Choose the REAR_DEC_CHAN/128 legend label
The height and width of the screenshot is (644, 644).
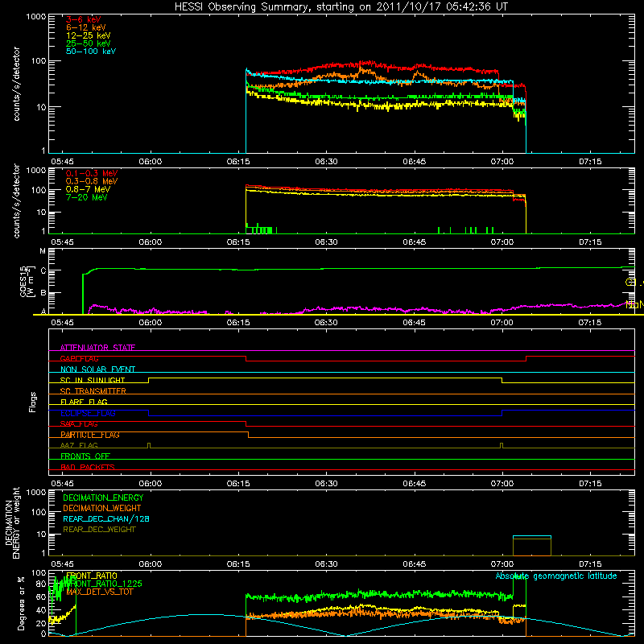click(106, 519)
